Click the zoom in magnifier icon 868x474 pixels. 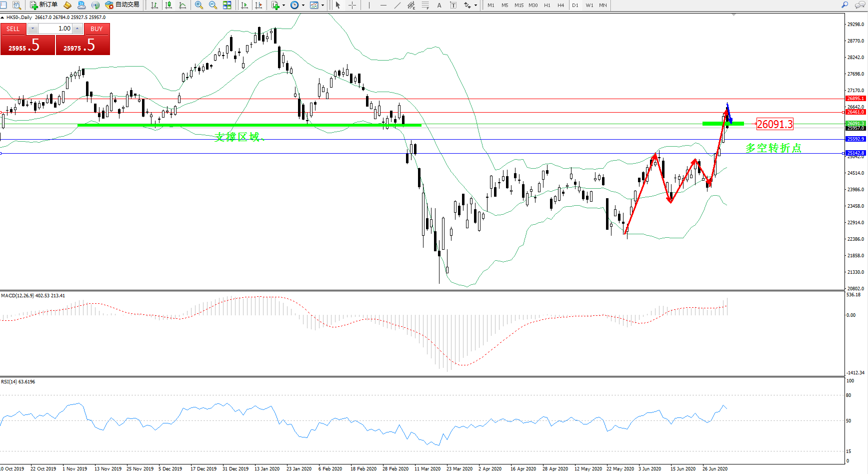[x=198, y=5]
